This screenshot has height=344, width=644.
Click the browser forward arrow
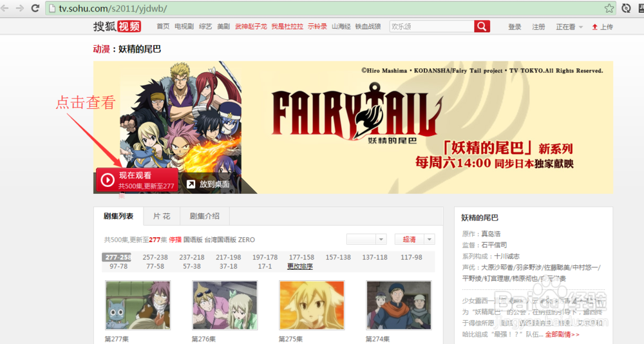click(x=20, y=8)
